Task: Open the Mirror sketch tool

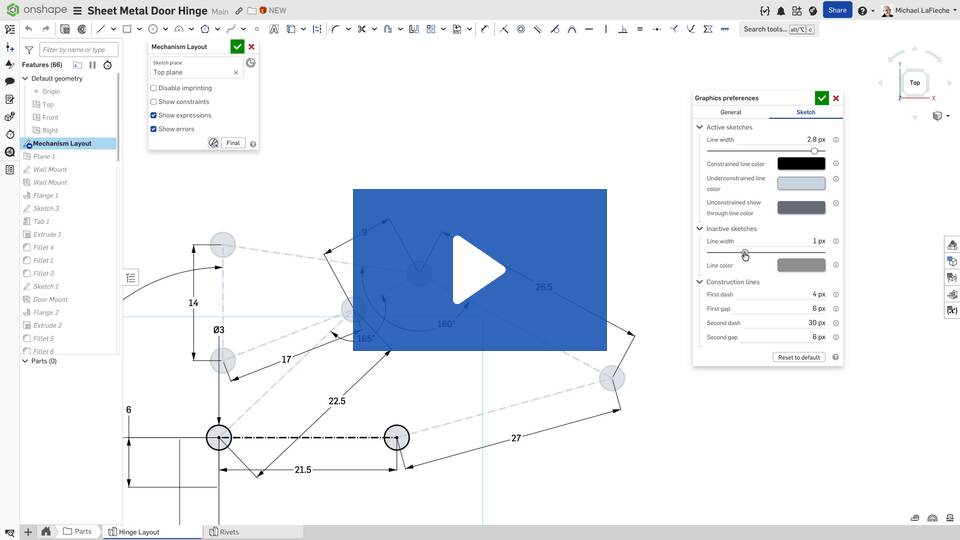Action: (414, 29)
